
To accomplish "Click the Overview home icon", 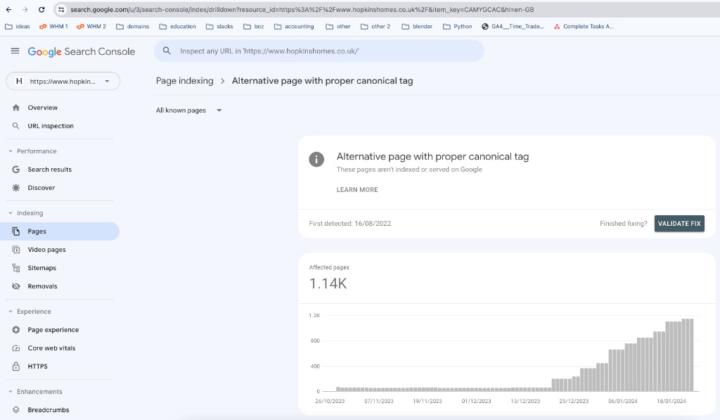I will [x=16, y=107].
